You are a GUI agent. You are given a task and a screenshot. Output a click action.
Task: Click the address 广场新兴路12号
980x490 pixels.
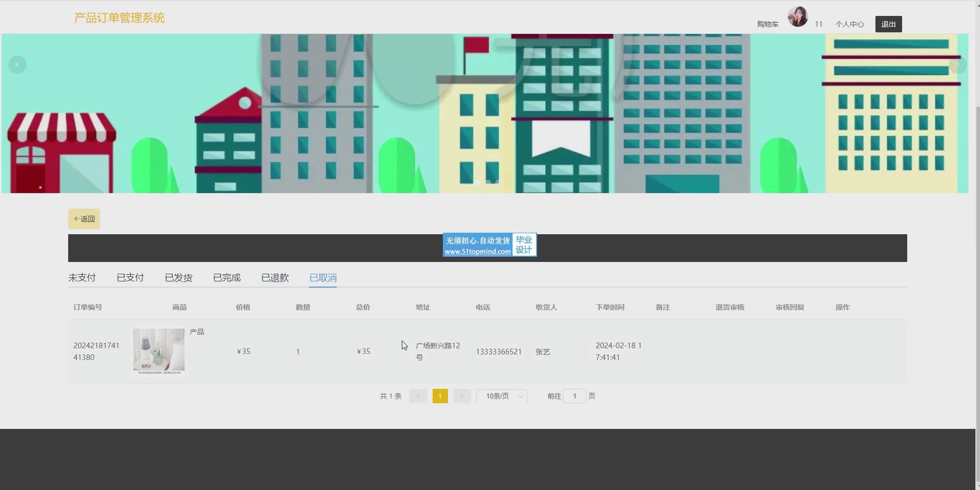[x=438, y=351]
